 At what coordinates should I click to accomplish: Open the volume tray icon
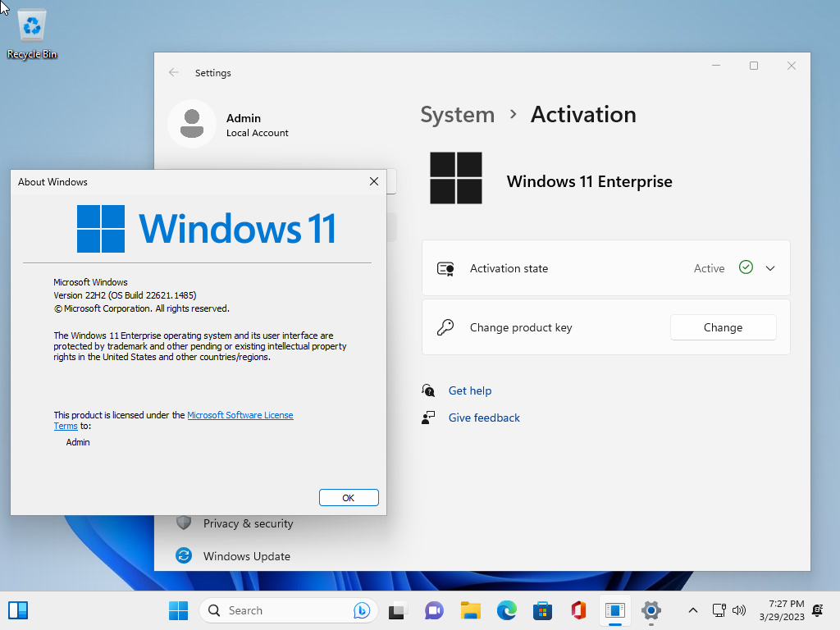739,610
